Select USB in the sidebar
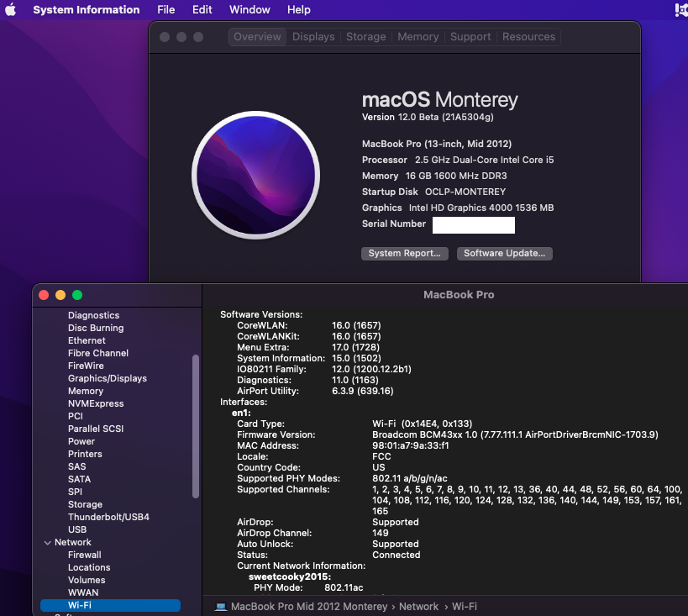This screenshot has height=616, width=688. 76,530
